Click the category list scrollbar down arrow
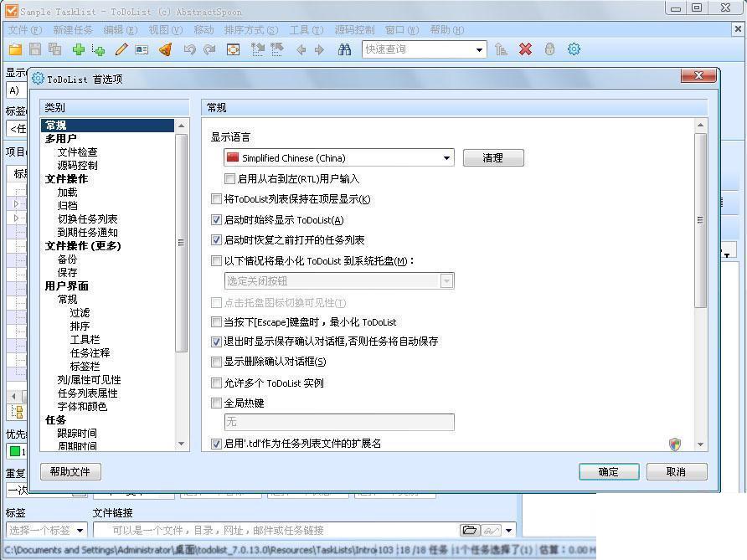 pos(182,444)
